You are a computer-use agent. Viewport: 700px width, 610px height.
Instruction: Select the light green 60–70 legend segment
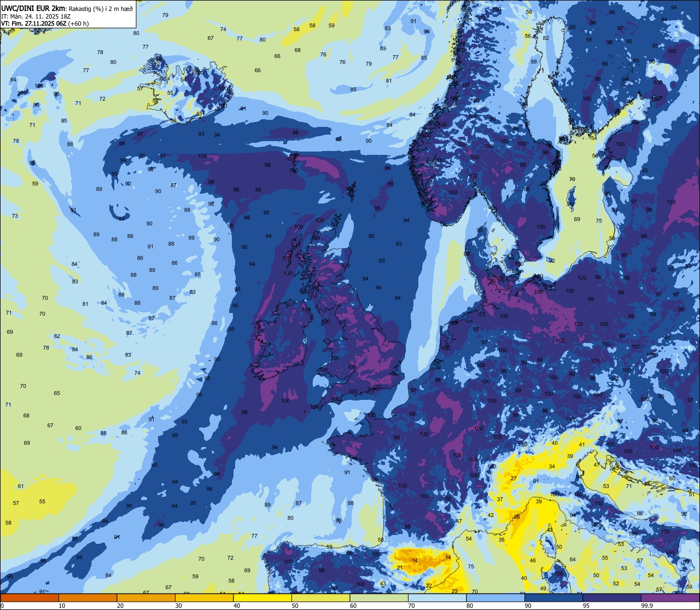[x=379, y=597]
